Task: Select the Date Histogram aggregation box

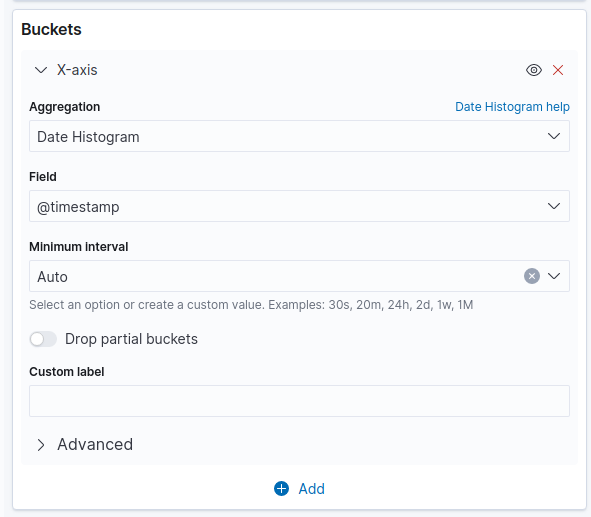Action: (x=299, y=136)
